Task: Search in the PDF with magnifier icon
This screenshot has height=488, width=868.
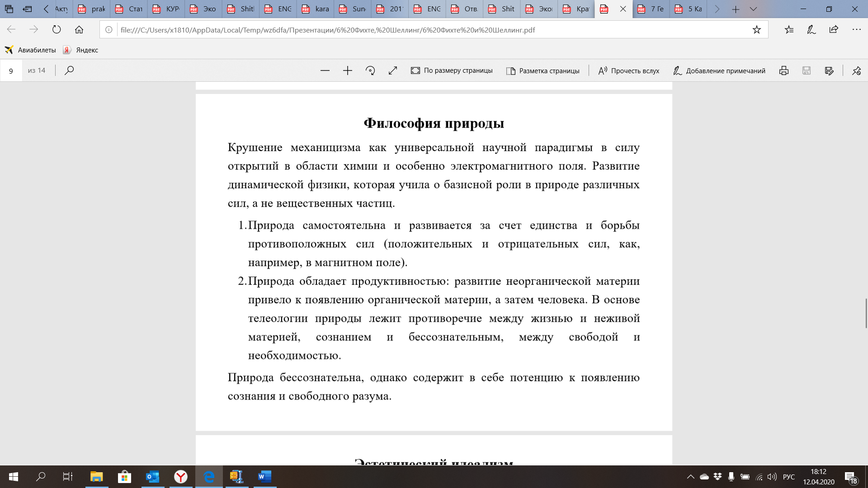Action: point(69,70)
